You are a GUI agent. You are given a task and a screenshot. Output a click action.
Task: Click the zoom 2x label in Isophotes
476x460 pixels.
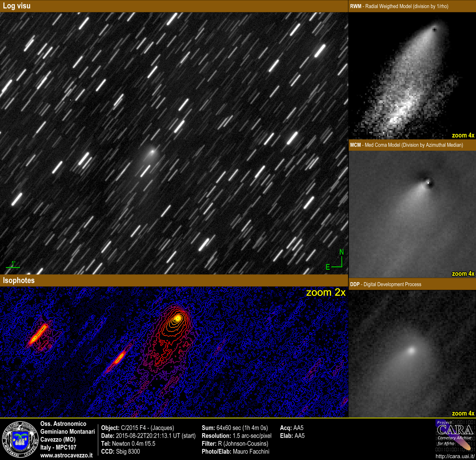coord(326,292)
